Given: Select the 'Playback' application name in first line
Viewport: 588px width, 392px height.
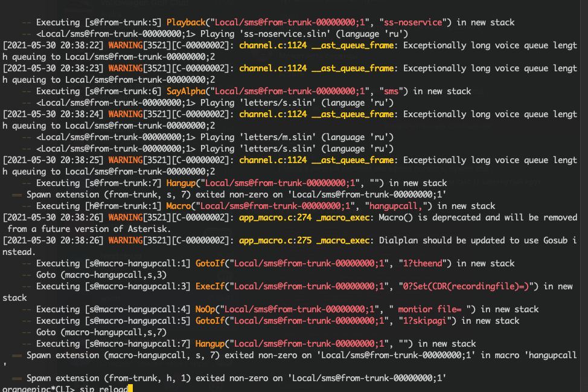Looking at the screenshot, I should pyautogui.click(x=186, y=22).
